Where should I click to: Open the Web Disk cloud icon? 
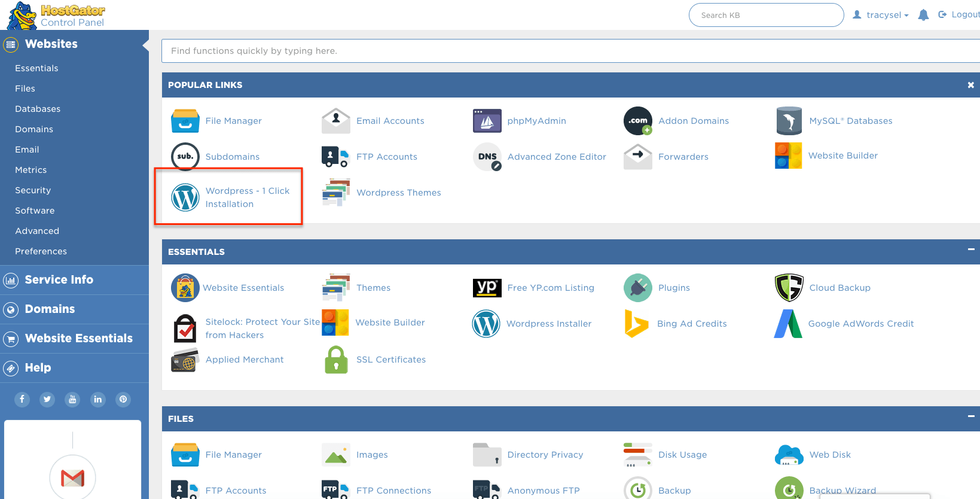[x=789, y=455]
